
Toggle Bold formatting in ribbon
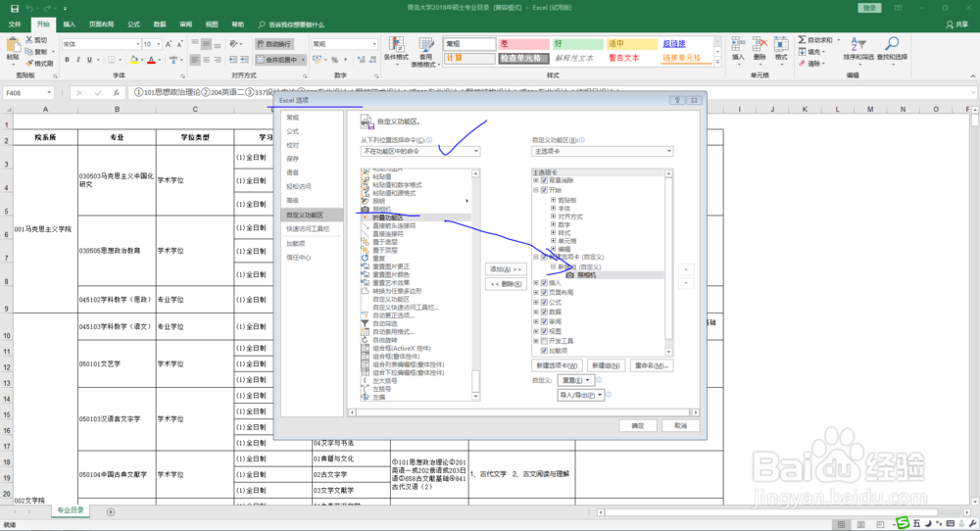click(67, 60)
